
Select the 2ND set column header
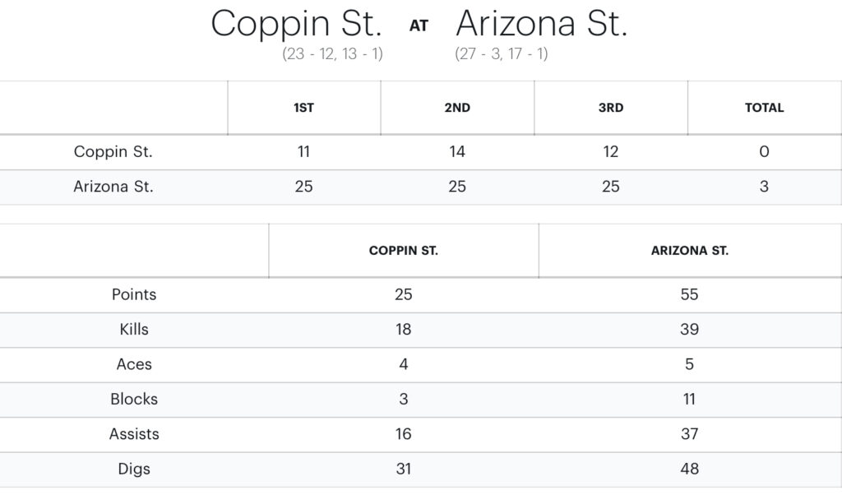coord(457,108)
